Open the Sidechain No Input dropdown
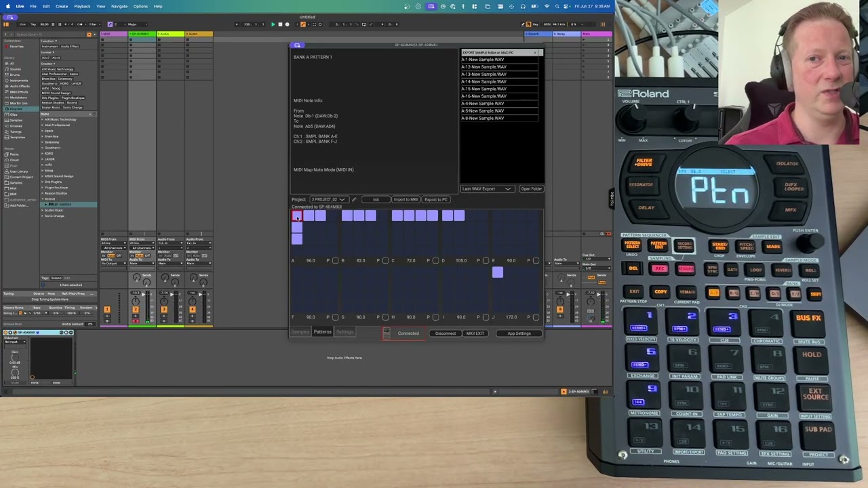This screenshot has height=488, width=868. 14,342
